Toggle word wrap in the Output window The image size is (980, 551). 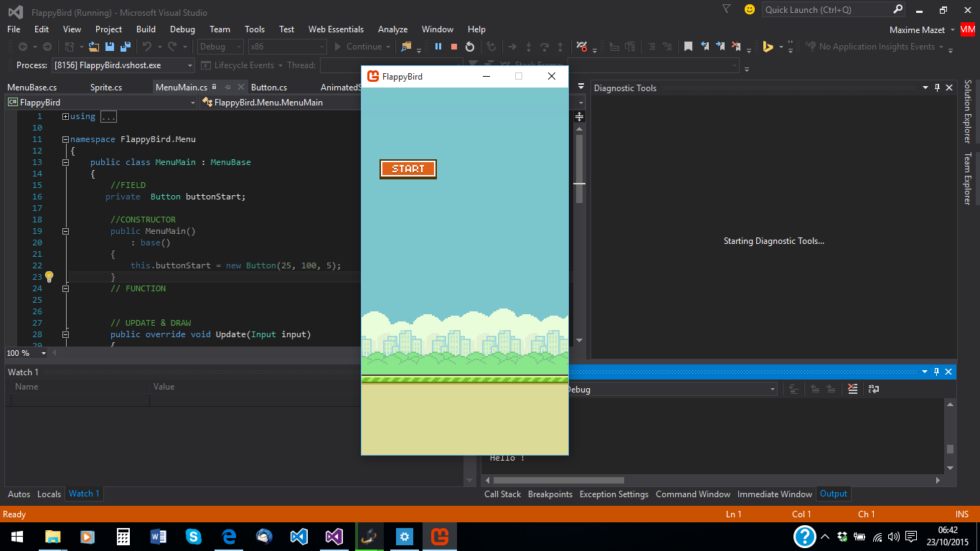coord(874,388)
